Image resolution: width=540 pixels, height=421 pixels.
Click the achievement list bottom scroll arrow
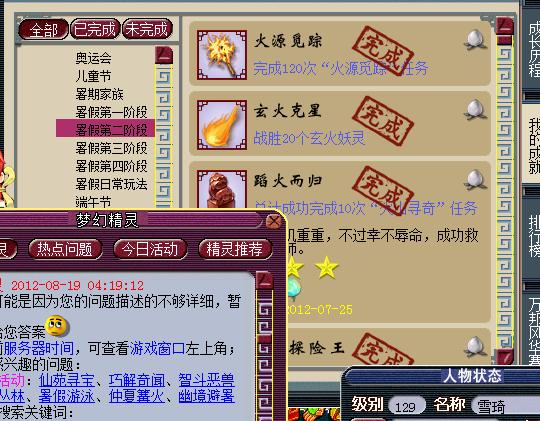point(505,357)
